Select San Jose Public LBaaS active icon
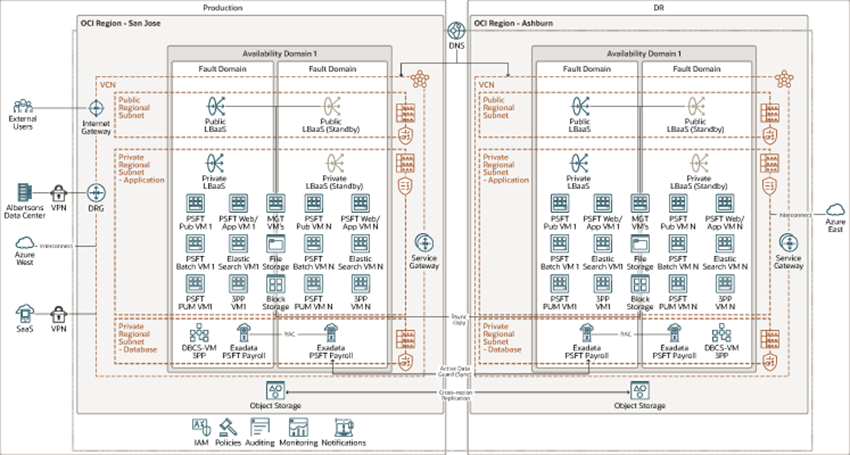 215,106
